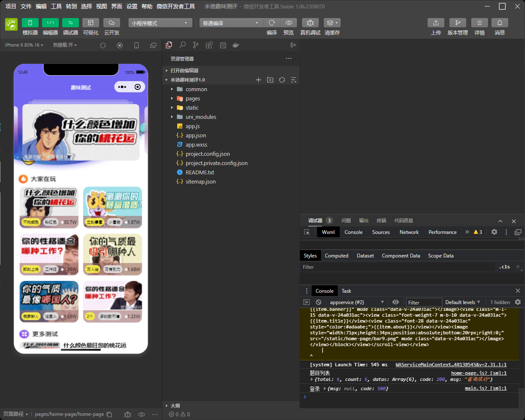Open the 设置 menu
The width and height of the screenshot is (525, 420).
click(132, 6)
